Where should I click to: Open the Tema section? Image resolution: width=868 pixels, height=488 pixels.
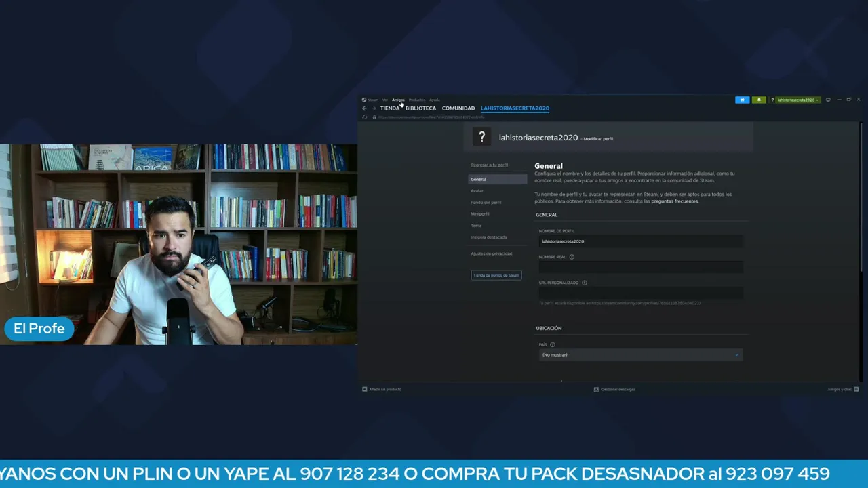[x=476, y=225]
